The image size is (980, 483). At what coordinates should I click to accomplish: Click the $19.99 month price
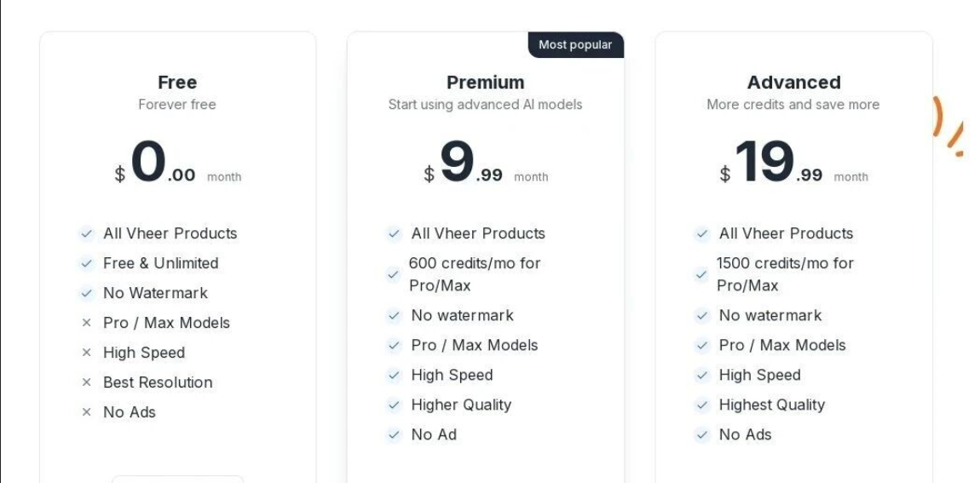click(x=793, y=164)
